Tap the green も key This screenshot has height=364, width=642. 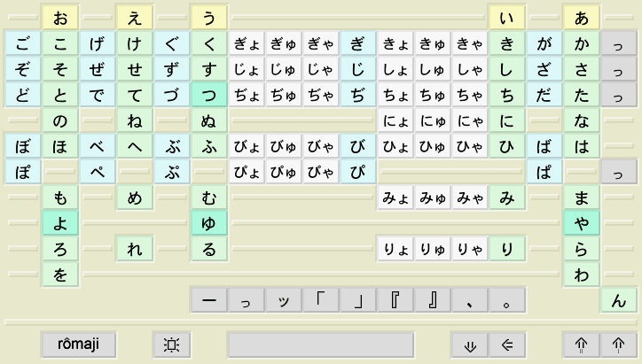coord(60,197)
